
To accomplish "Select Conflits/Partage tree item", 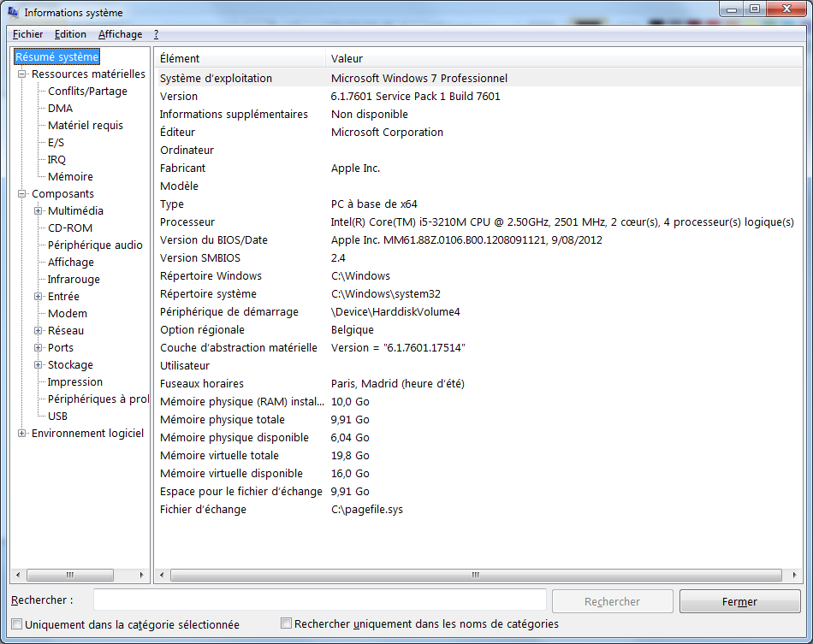I will coord(87,92).
